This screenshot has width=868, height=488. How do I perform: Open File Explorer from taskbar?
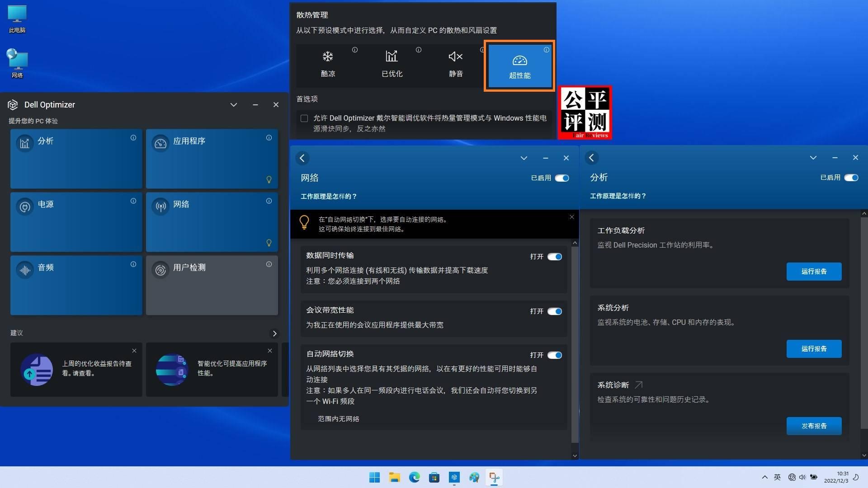coord(394,477)
